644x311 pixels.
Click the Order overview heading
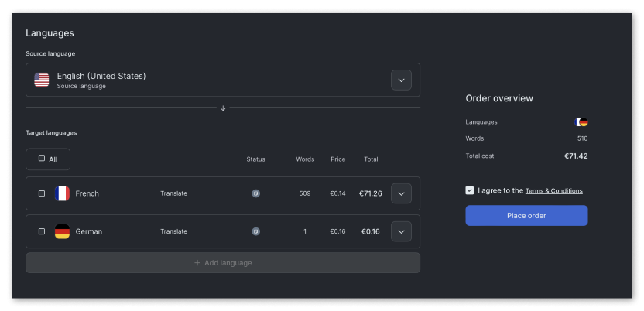[x=499, y=98]
